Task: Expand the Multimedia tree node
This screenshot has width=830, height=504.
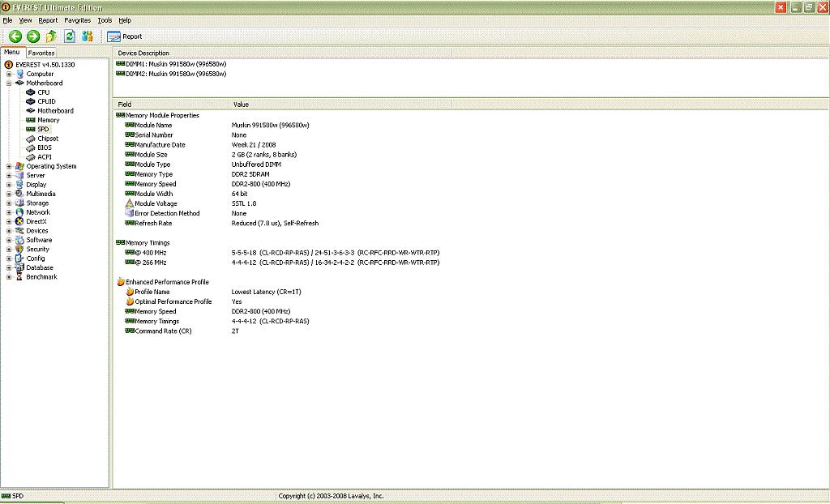Action: coord(8,194)
